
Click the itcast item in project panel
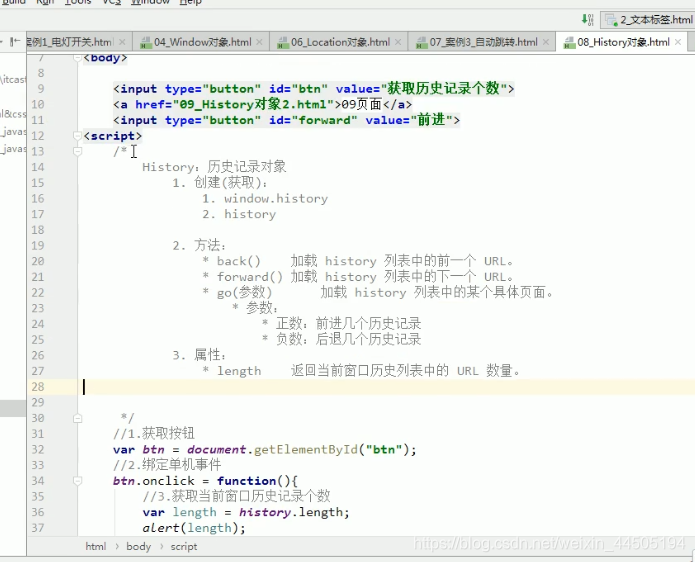pyautogui.click(x=13, y=80)
